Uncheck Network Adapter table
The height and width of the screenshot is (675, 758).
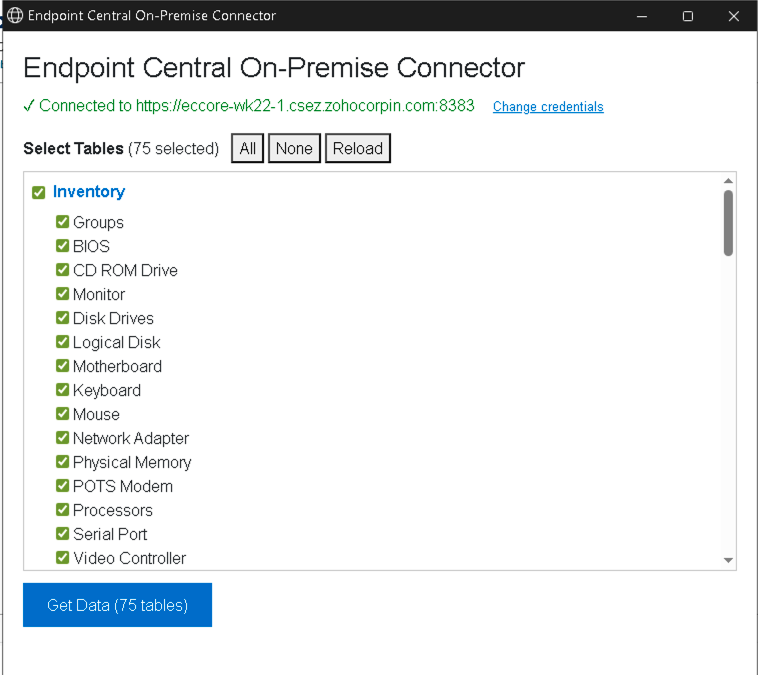62,438
